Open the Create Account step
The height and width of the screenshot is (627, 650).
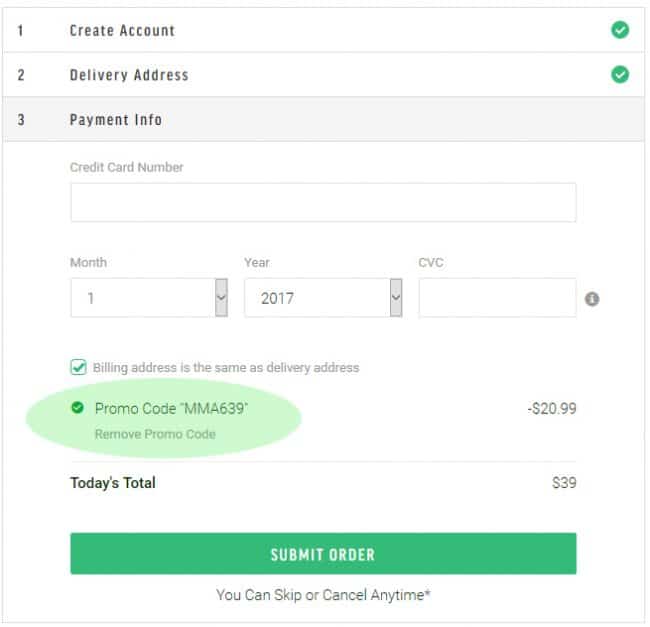point(323,30)
